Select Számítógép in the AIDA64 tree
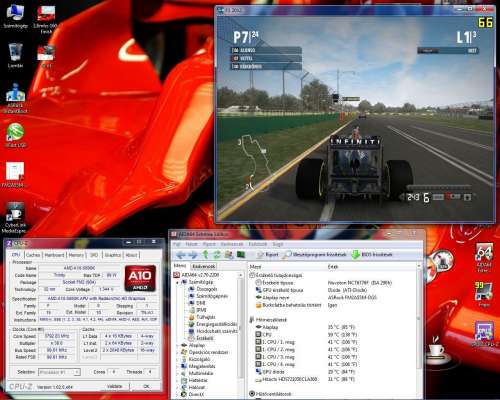The width and height of the screenshot is (500, 400). (197, 282)
